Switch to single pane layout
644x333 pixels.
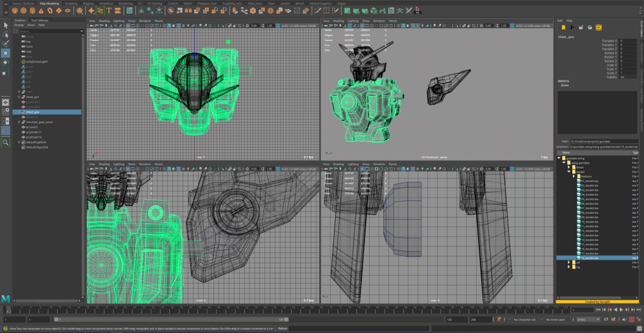(5, 102)
